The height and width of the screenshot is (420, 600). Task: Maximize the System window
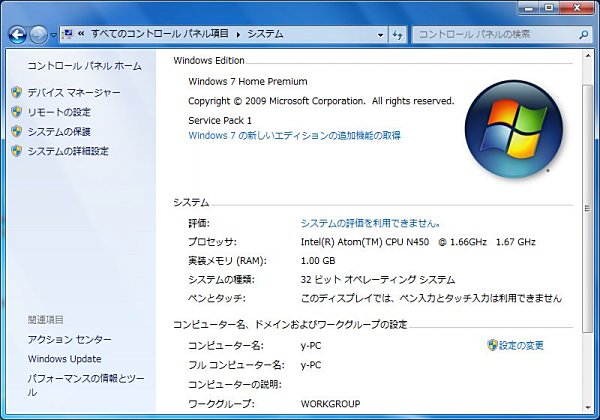(549, 8)
